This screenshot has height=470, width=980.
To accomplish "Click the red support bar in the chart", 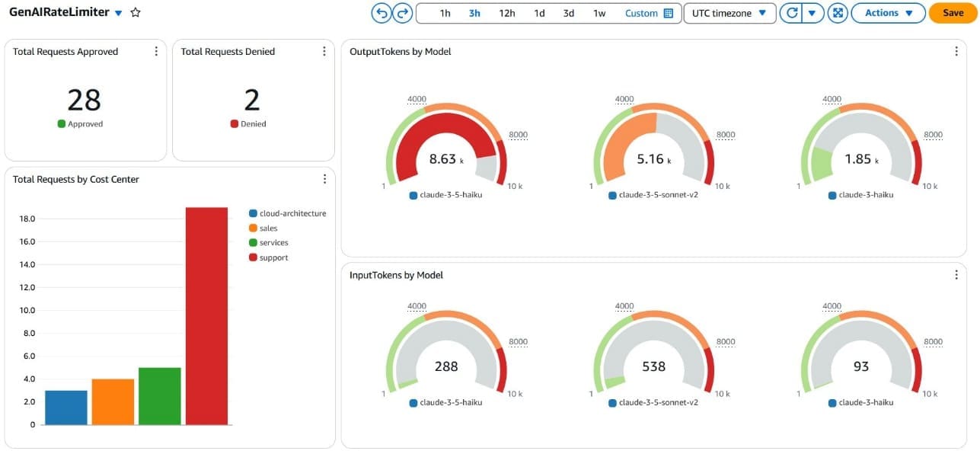I will pyautogui.click(x=207, y=316).
